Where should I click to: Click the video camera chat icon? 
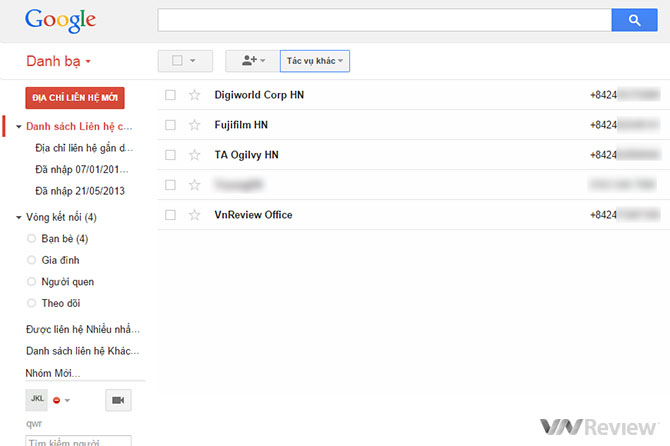click(118, 400)
